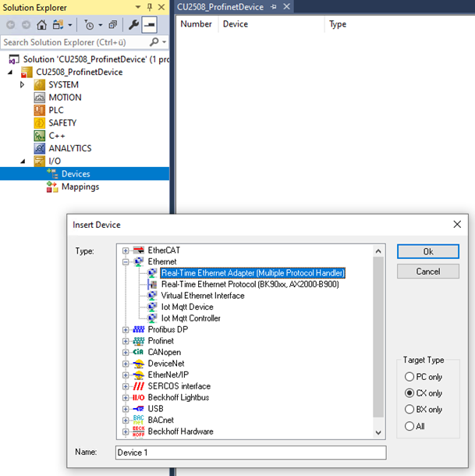Click the EtherNet/IP icon
Viewport: 475px width, 476px height.
pos(138,375)
